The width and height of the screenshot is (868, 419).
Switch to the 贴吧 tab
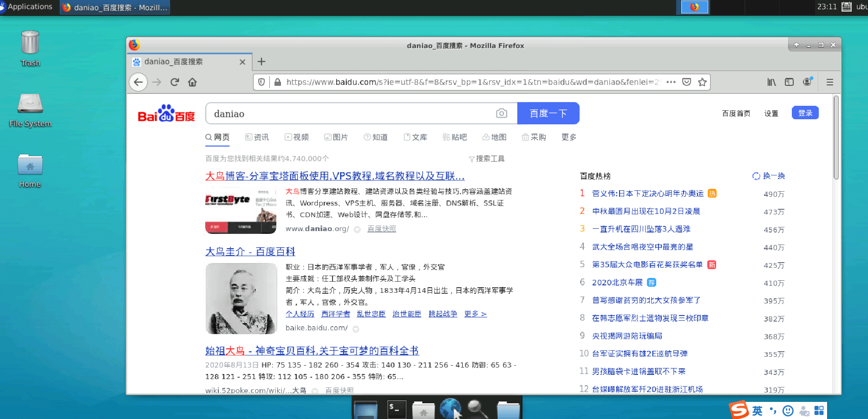pos(455,137)
